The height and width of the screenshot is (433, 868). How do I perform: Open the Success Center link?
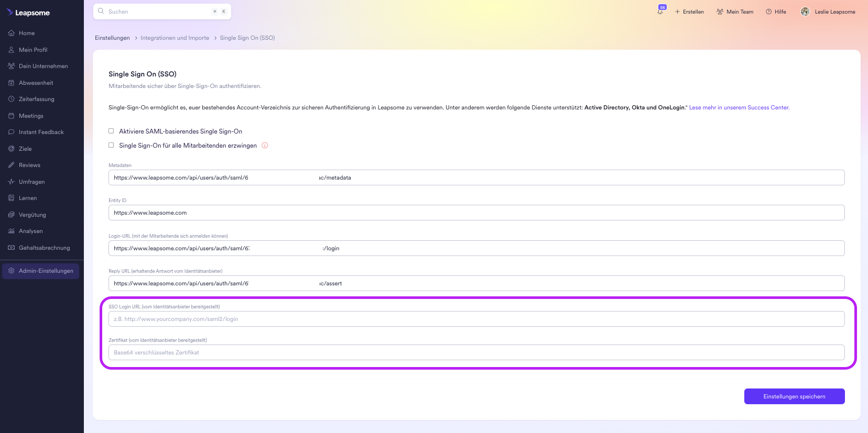(739, 107)
